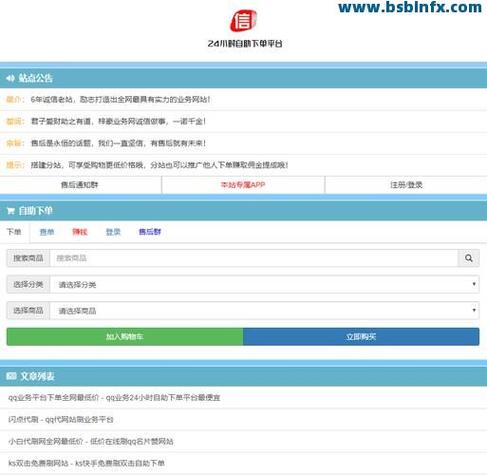Click the magnifier search button
The height and width of the screenshot is (475, 487).
(469, 258)
